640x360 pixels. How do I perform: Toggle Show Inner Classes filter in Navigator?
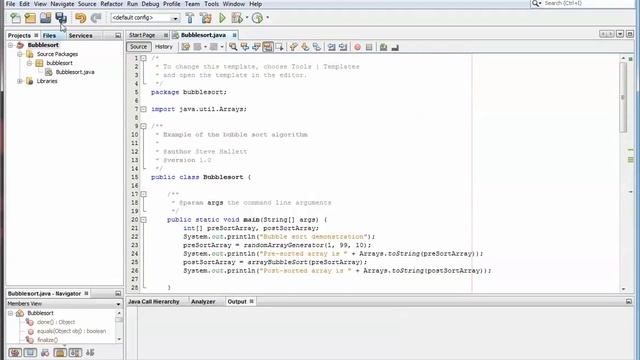click(75, 353)
